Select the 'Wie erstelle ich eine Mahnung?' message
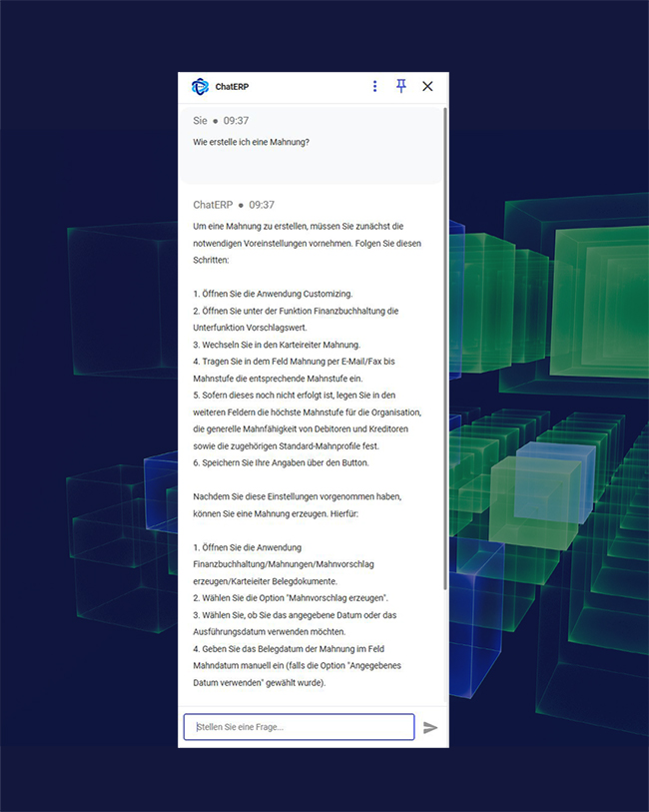 [251, 142]
